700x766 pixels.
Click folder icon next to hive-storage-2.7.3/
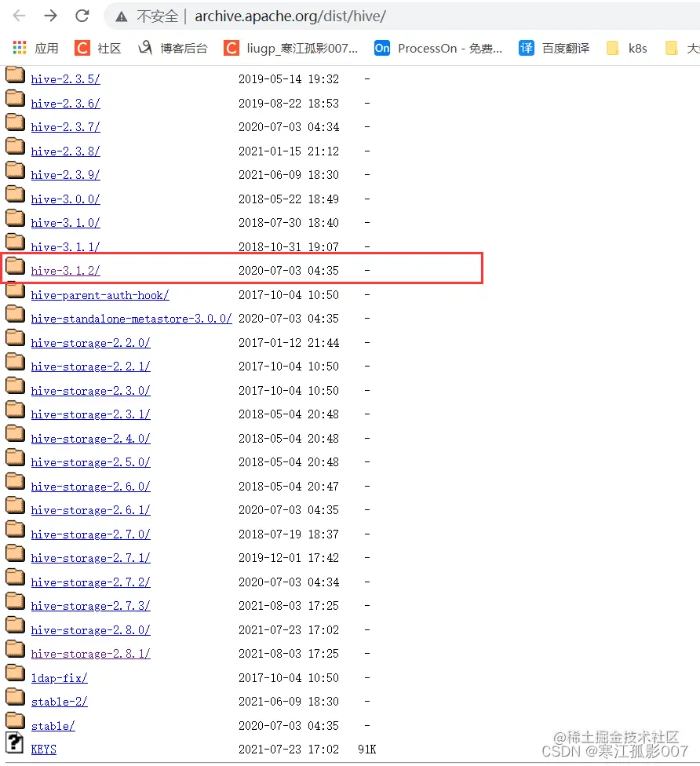point(15,601)
